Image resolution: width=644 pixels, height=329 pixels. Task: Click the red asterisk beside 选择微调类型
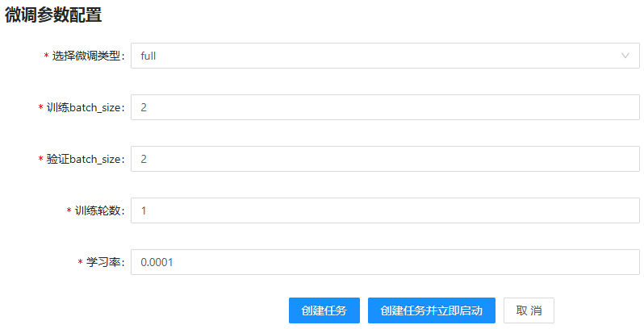(46, 56)
